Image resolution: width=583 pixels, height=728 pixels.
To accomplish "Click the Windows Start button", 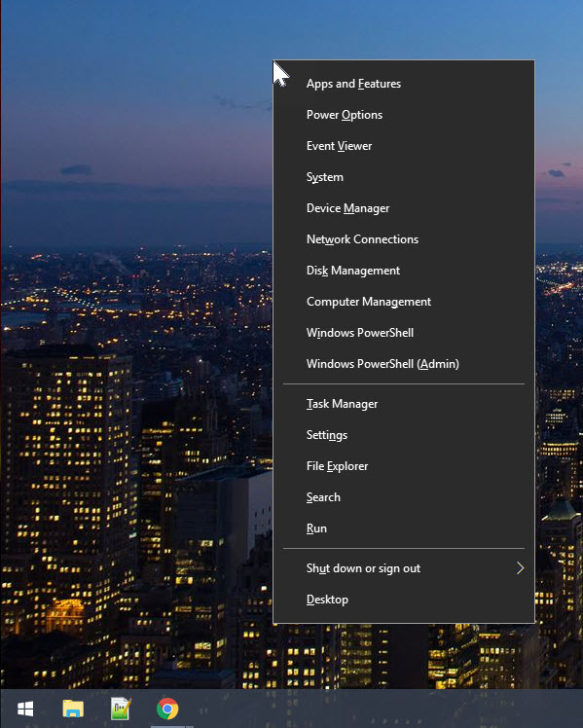I will coord(25,709).
